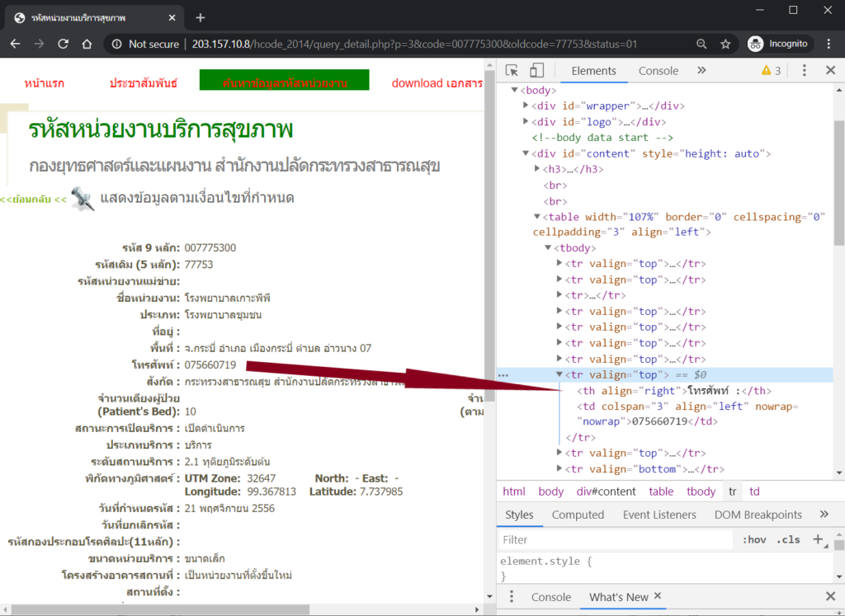Bookmark this page with star icon
Screen dimensions: 845x616
tap(725, 44)
